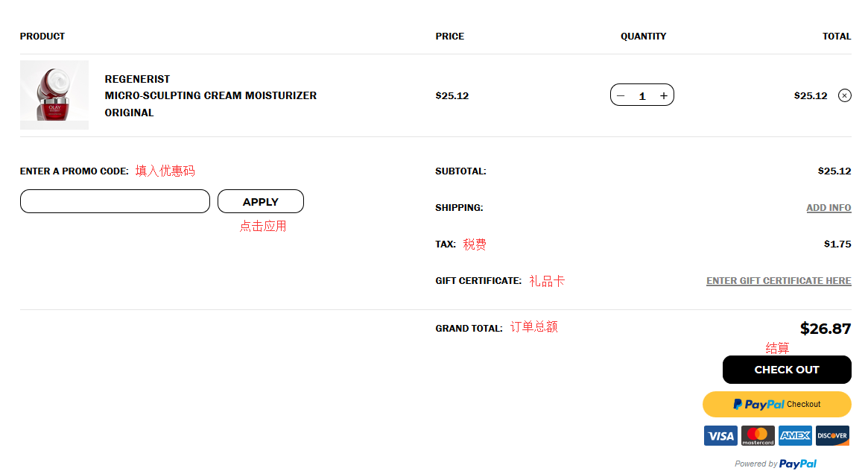The image size is (868, 474).
Task: Click the PRODUCT column header
Action: [x=42, y=37]
